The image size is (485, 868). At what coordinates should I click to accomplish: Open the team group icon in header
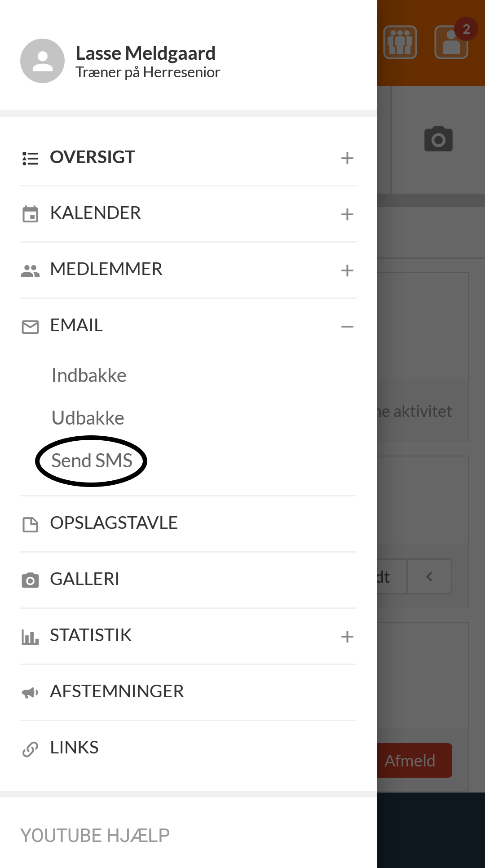[400, 42]
